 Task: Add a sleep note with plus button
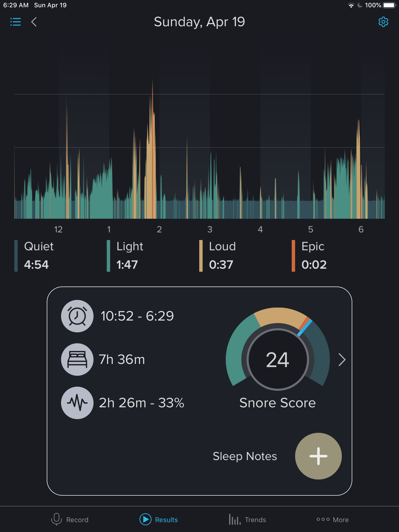[x=318, y=456]
